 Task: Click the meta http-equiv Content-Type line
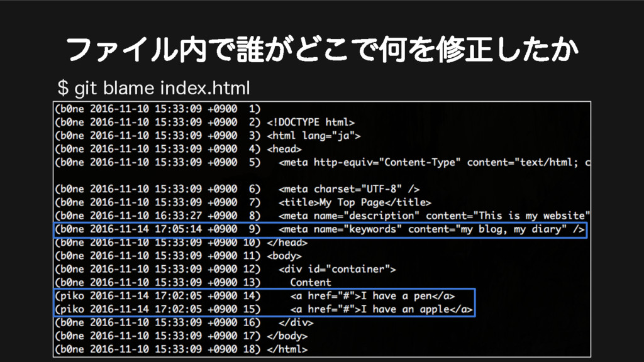tap(323, 162)
